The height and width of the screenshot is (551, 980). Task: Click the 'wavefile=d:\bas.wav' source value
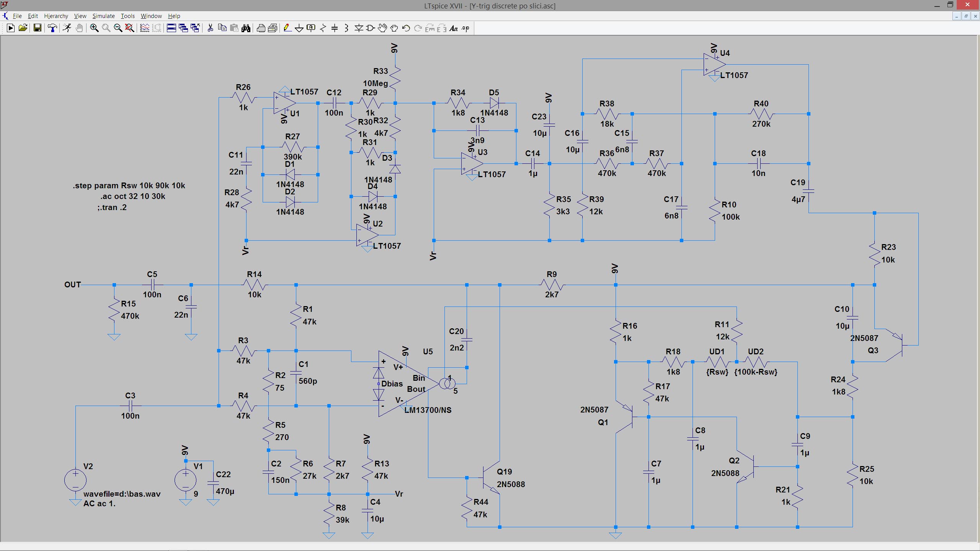122,494
